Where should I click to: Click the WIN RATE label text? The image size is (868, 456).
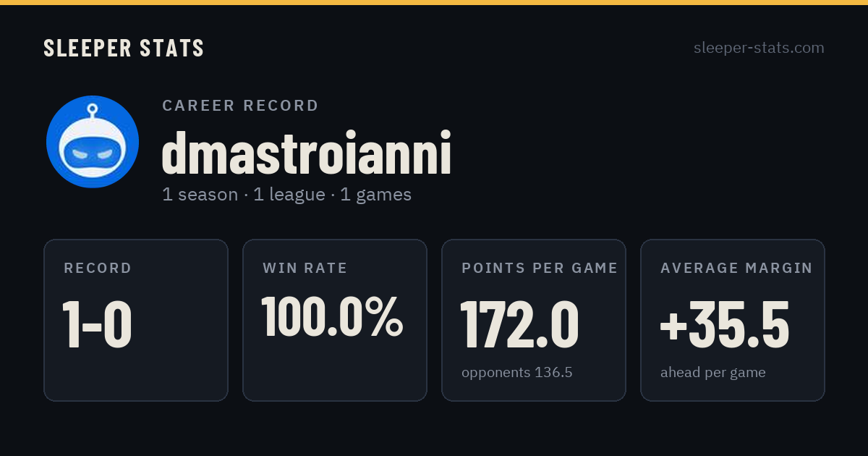[305, 269]
